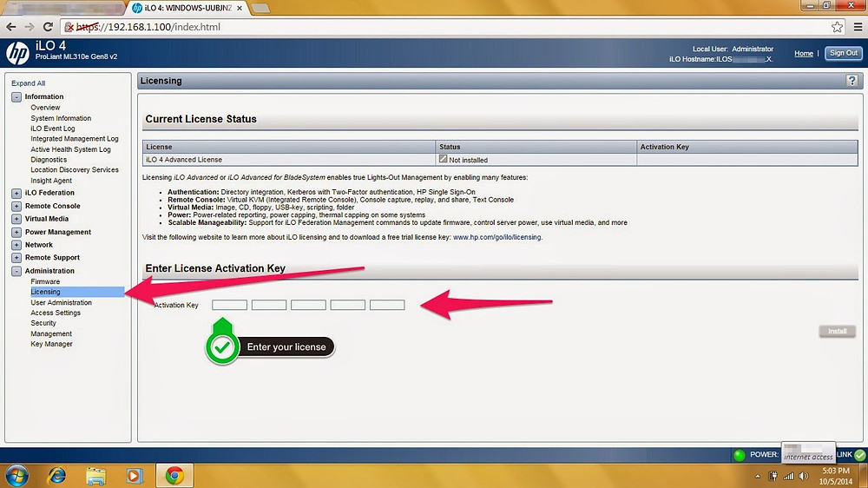Bookmark this page with the star icon

(x=837, y=27)
